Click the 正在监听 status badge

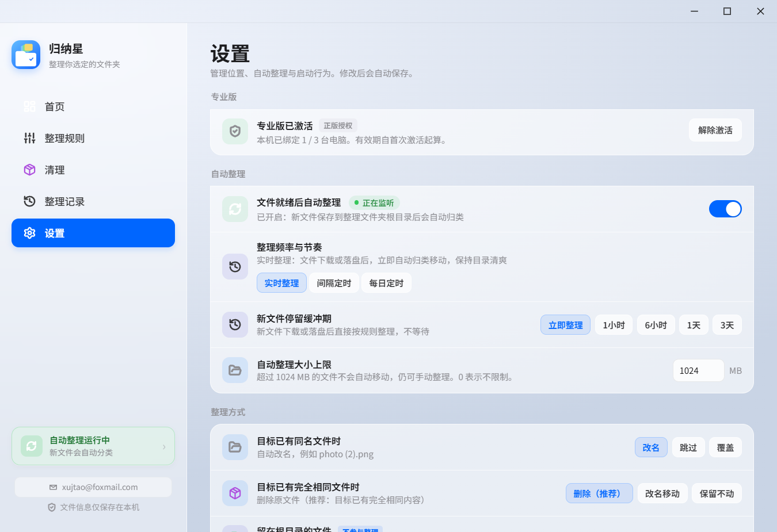[374, 202]
